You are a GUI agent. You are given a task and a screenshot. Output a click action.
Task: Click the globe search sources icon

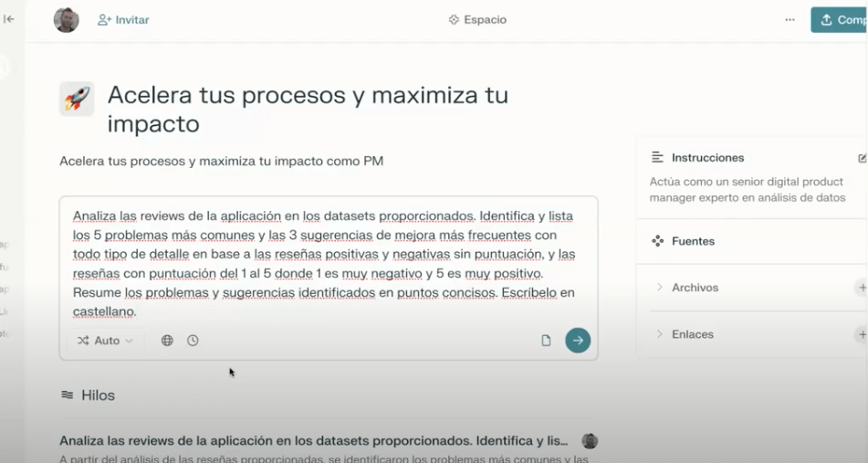coord(167,341)
